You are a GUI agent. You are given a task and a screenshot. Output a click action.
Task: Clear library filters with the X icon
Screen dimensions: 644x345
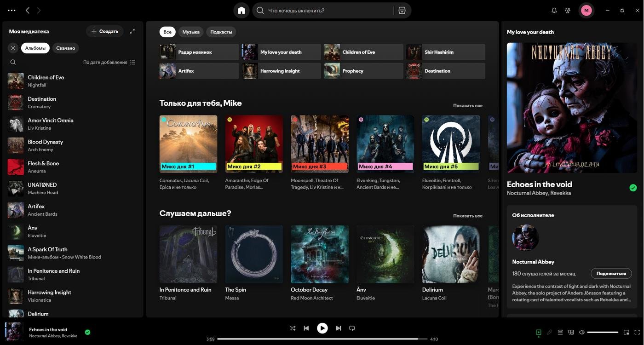pos(13,48)
